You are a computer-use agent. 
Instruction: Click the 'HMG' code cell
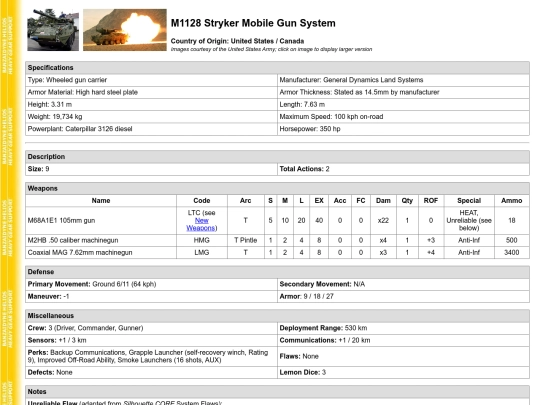click(x=202, y=240)
